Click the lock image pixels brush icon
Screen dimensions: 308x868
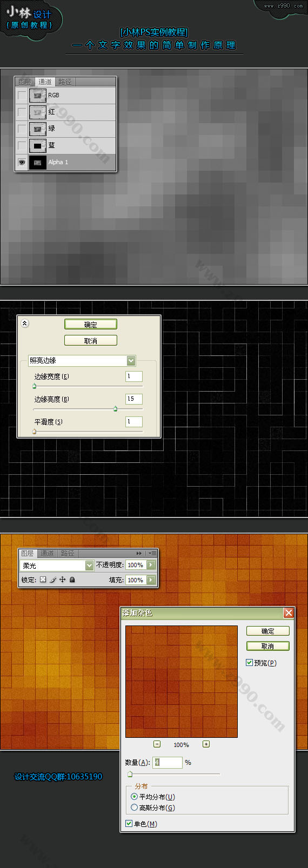coord(53,580)
